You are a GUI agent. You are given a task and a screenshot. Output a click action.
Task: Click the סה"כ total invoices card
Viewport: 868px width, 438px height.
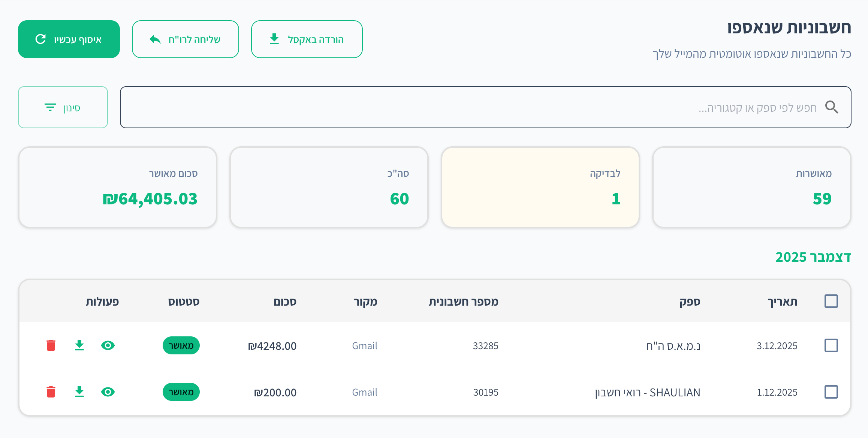pos(329,187)
